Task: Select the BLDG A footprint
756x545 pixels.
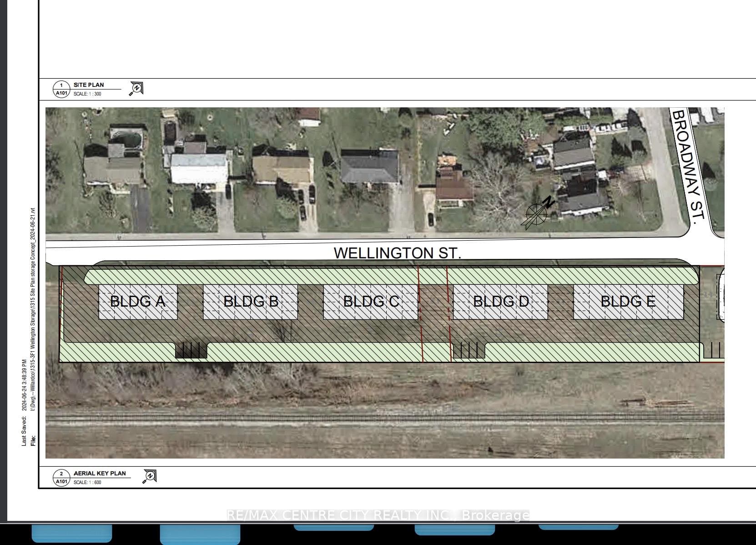Action: click(x=138, y=302)
